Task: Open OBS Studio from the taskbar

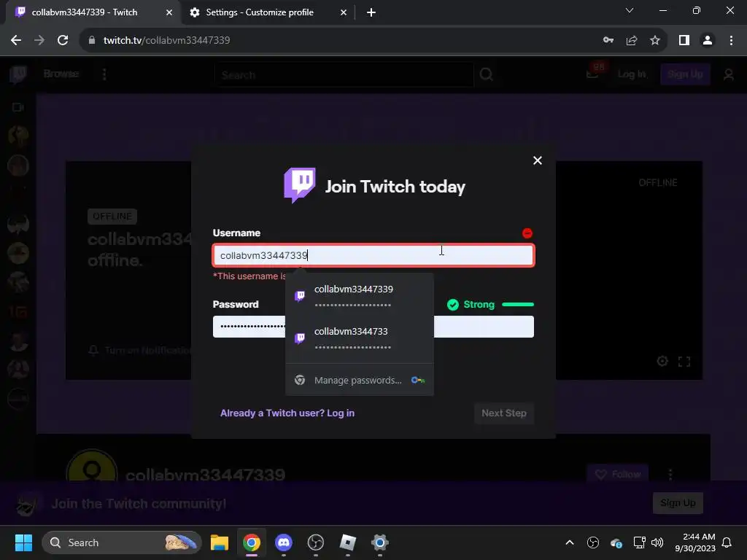Action: tap(316, 542)
